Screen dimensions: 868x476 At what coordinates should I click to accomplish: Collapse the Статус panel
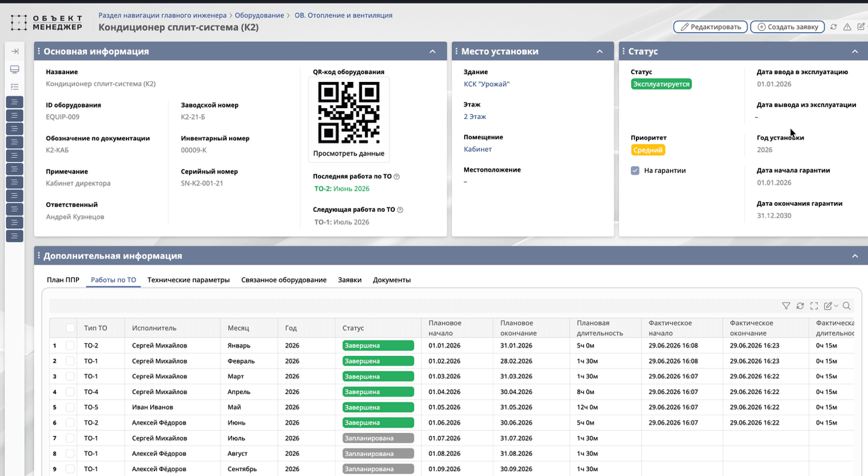coord(855,52)
